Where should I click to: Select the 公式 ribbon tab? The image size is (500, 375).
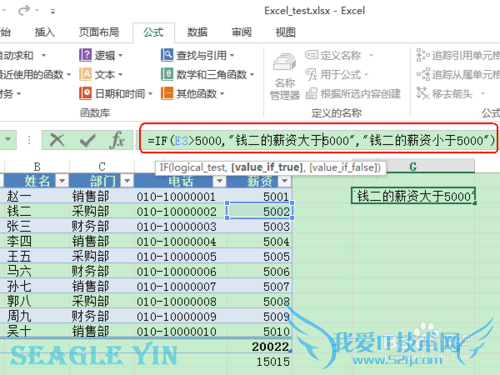(x=153, y=32)
